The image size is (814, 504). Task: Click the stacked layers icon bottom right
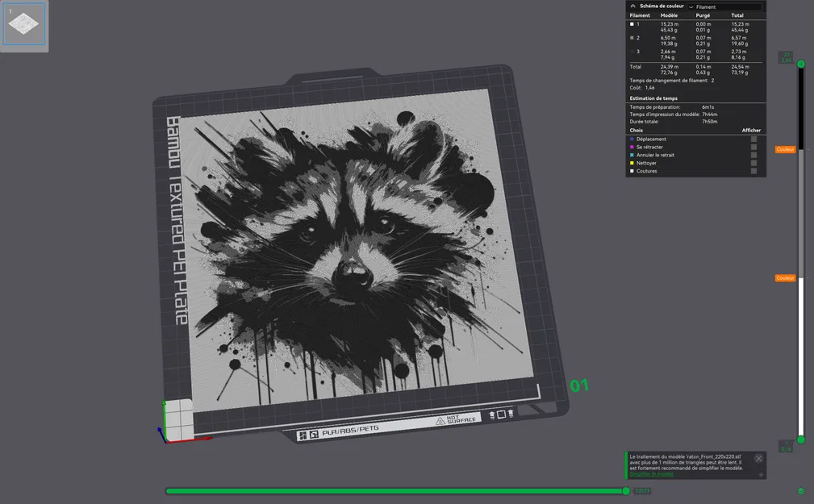(801, 489)
